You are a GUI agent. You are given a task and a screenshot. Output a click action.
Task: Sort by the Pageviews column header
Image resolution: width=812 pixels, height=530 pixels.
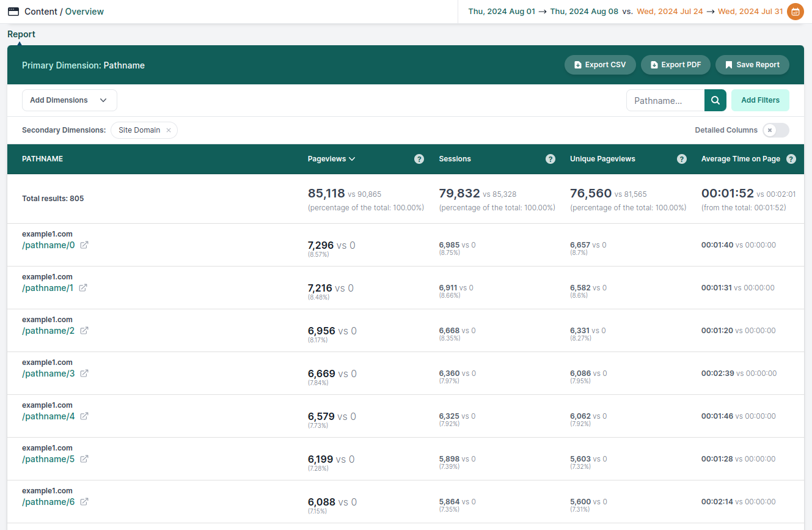(331, 159)
